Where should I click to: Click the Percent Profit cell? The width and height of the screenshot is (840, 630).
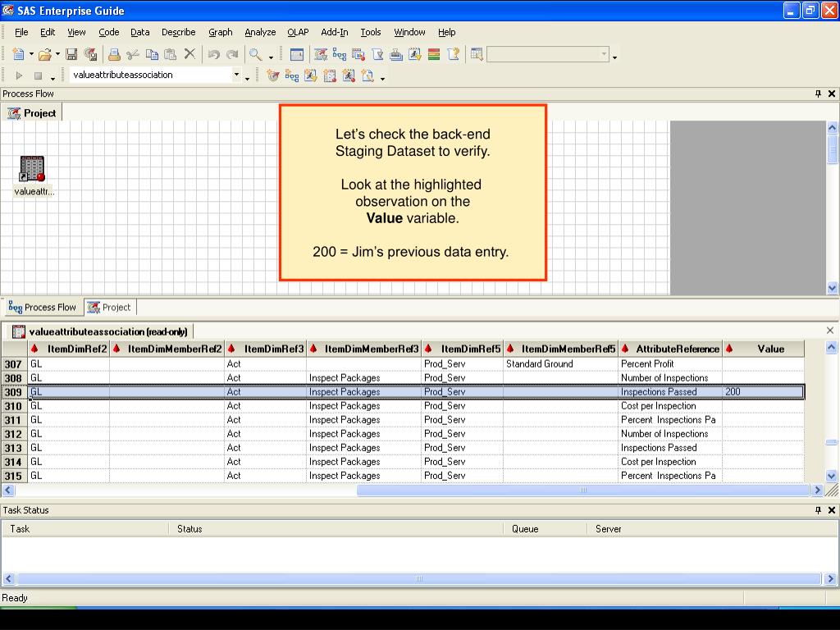(x=670, y=364)
